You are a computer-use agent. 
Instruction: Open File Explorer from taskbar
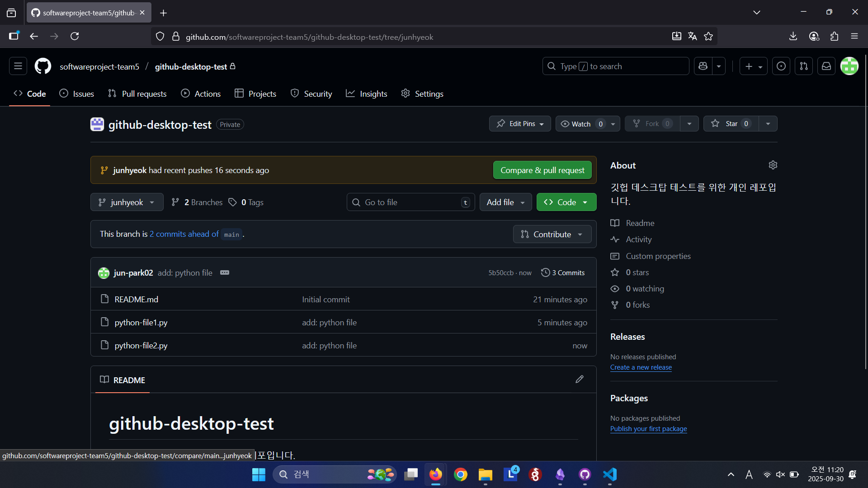[486, 474]
